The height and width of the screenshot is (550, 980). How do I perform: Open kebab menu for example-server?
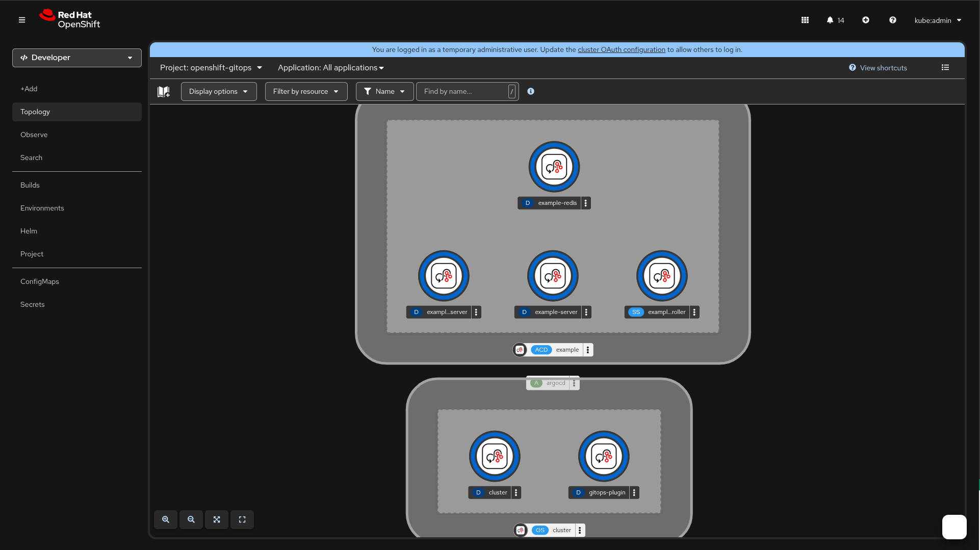586,312
